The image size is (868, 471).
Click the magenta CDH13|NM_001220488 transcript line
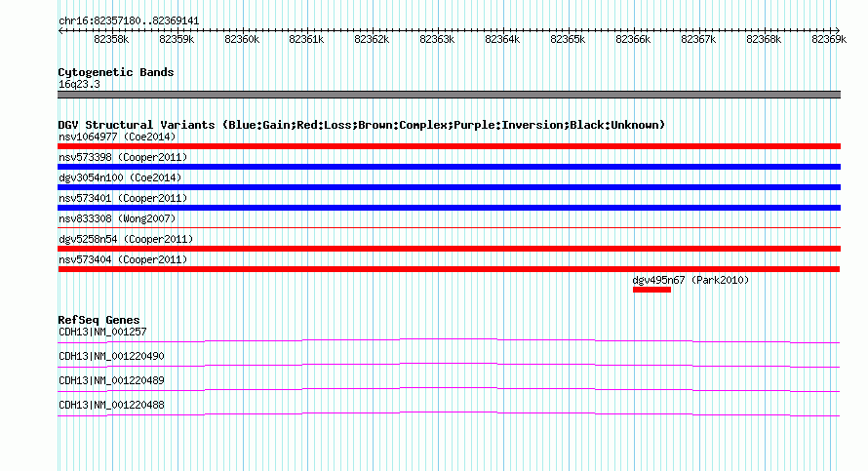pos(449,413)
